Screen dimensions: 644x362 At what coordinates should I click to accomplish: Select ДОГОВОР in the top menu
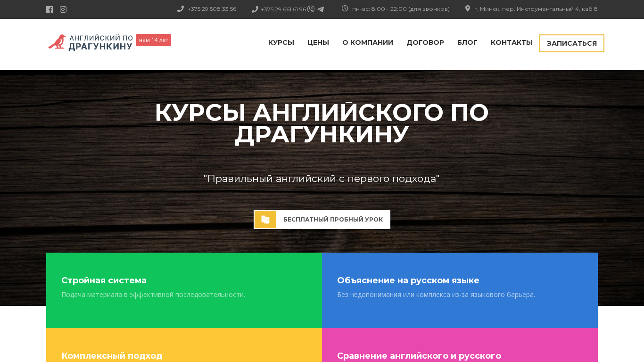(425, 42)
